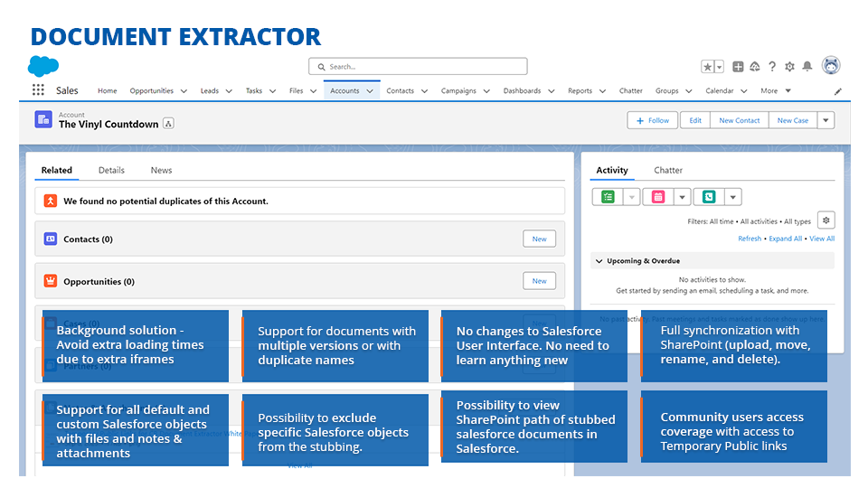Click the Edit button
868x488 pixels.
pyautogui.click(x=695, y=120)
